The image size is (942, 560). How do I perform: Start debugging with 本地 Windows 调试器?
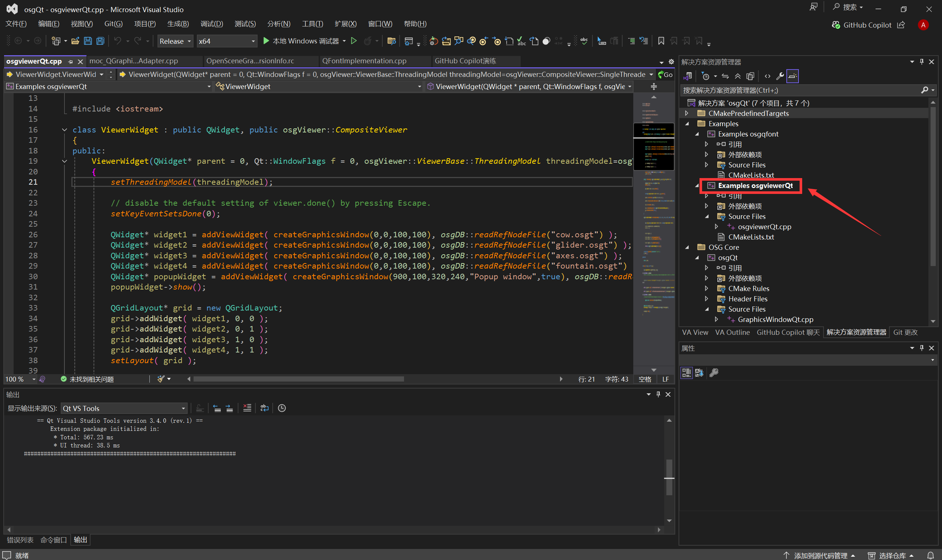pos(301,41)
